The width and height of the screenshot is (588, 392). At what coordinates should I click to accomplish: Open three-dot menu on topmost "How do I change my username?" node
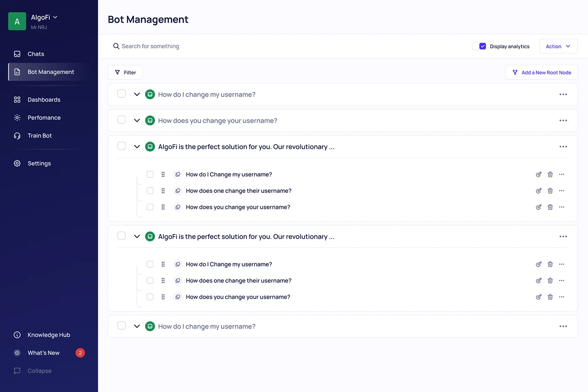click(563, 95)
